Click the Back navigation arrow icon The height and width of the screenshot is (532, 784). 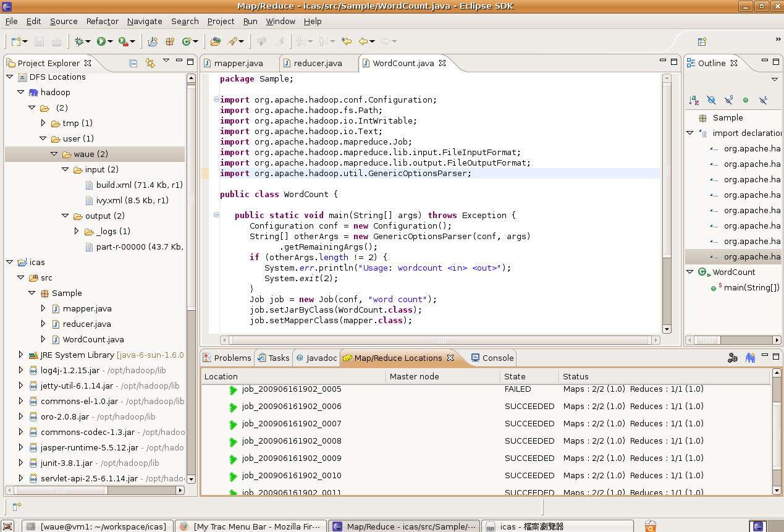pos(363,41)
